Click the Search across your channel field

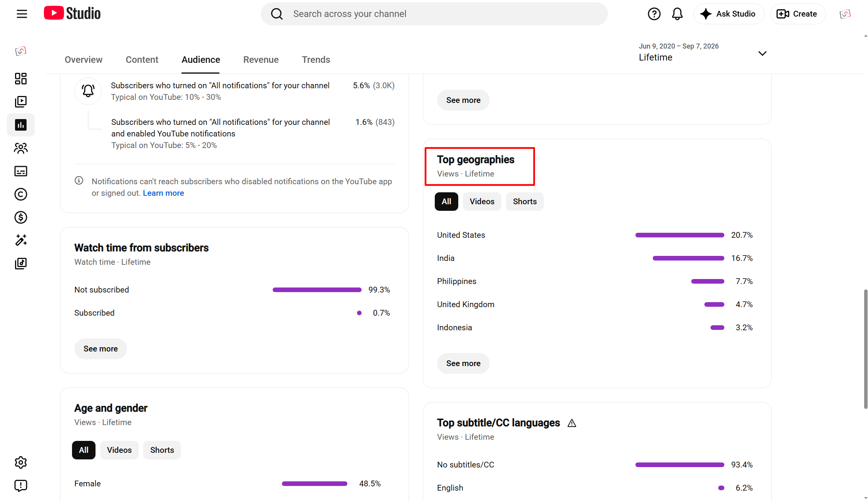point(434,14)
